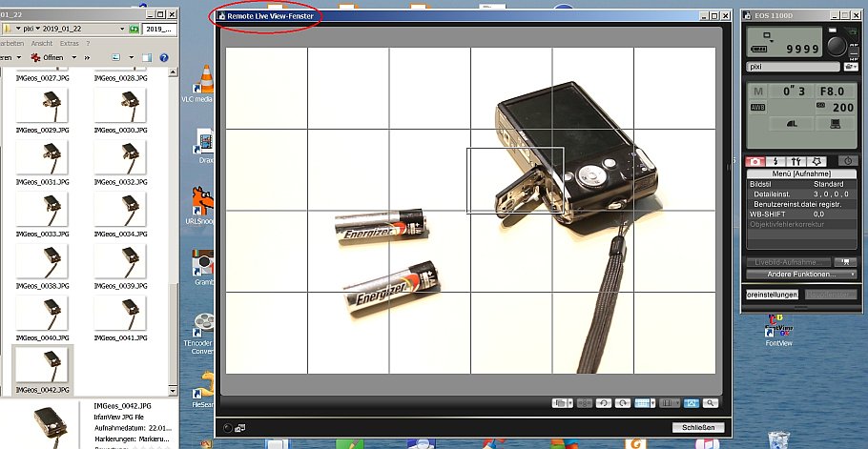Open the Ansicht menu in file browser

(42, 43)
